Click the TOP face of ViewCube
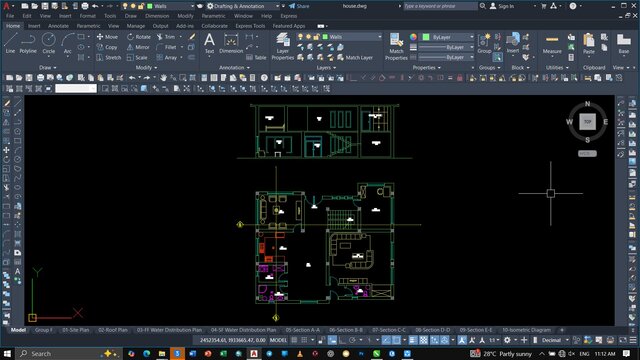This screenshot has width=640, height=360. pos(587,122)
